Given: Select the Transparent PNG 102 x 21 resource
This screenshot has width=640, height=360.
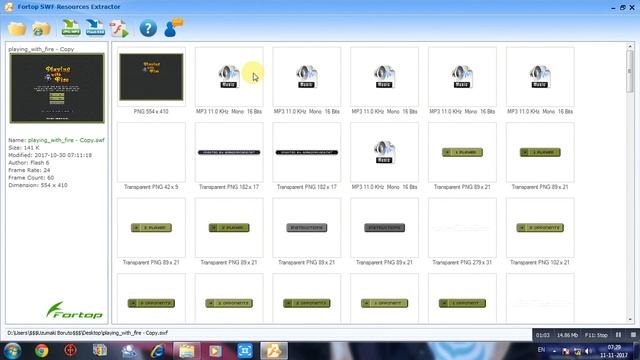Looking at the screenshot, I should click(540, 228).
